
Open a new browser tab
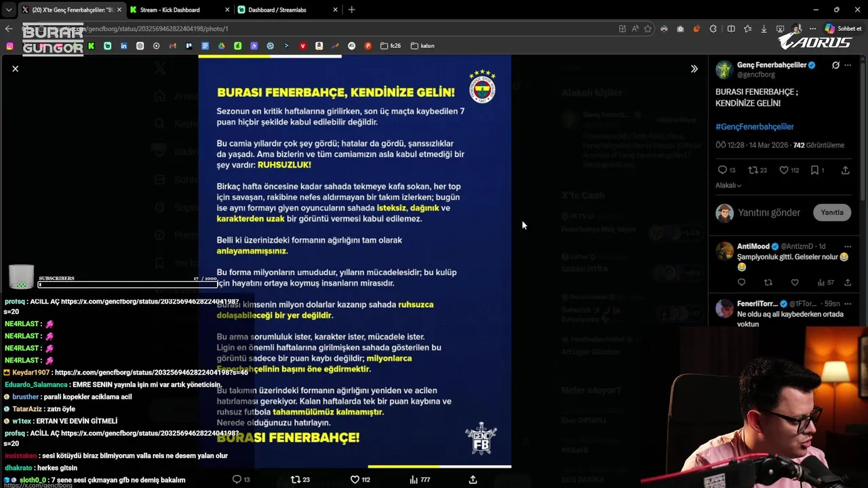[x=351, y=9]
